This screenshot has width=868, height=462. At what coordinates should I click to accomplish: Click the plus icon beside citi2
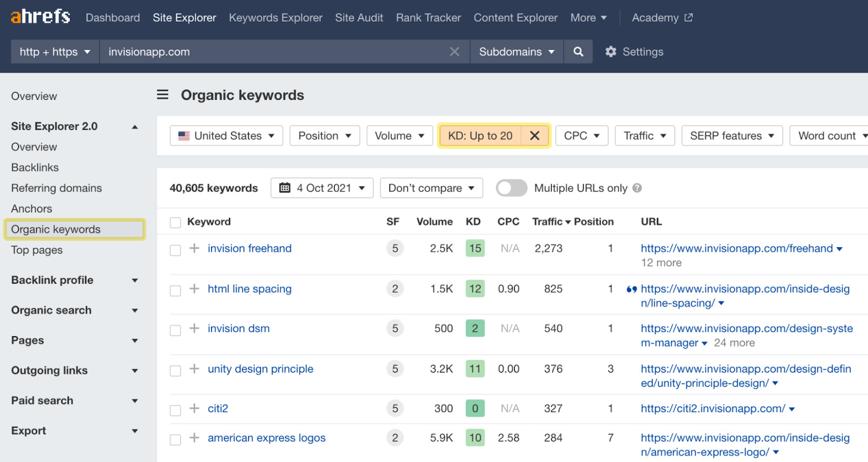coord(194,408)
